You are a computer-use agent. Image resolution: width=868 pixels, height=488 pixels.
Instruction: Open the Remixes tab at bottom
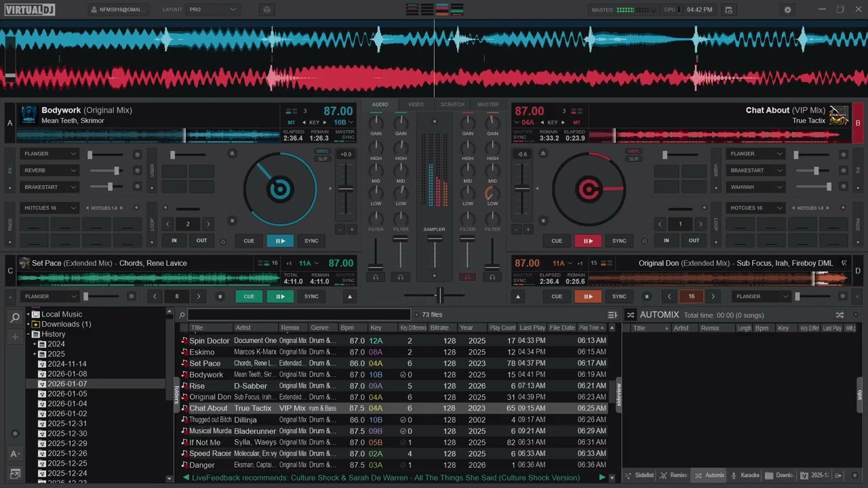(674, 475)
